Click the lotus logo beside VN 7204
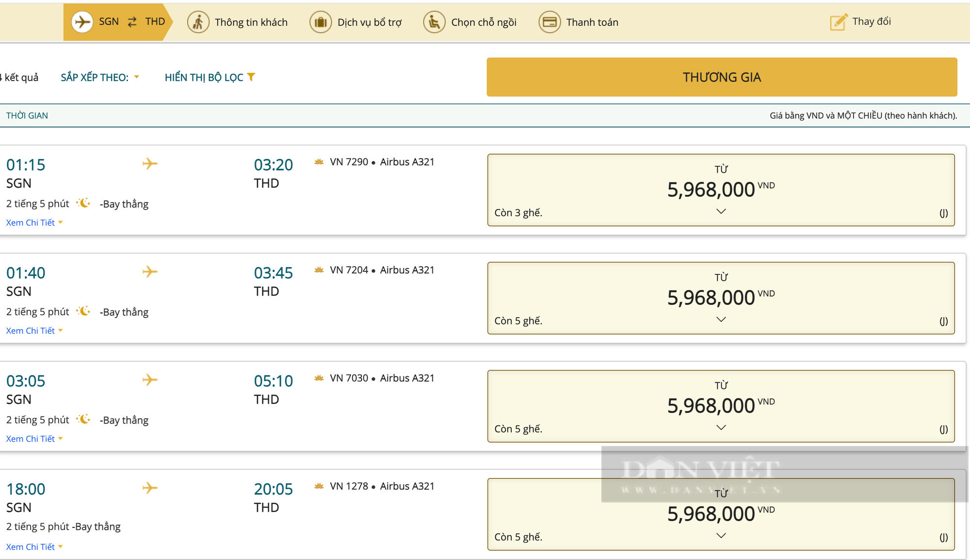 [x=319, y=270]
